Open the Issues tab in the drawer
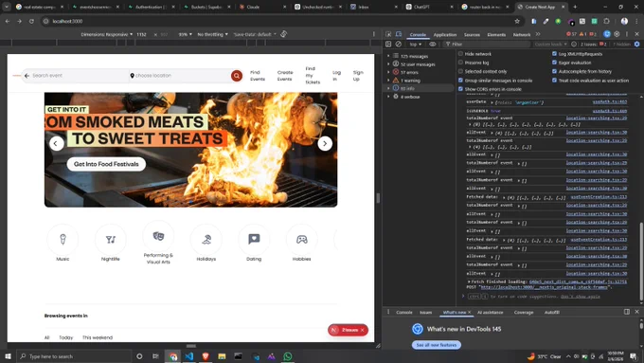644x363 pixels. [x=426, y=313]
